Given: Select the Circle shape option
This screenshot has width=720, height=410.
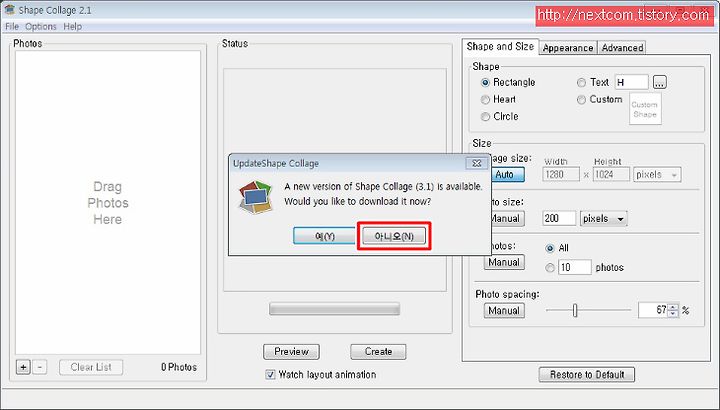Looking at the screenshot, I should [x=485, y=117].
